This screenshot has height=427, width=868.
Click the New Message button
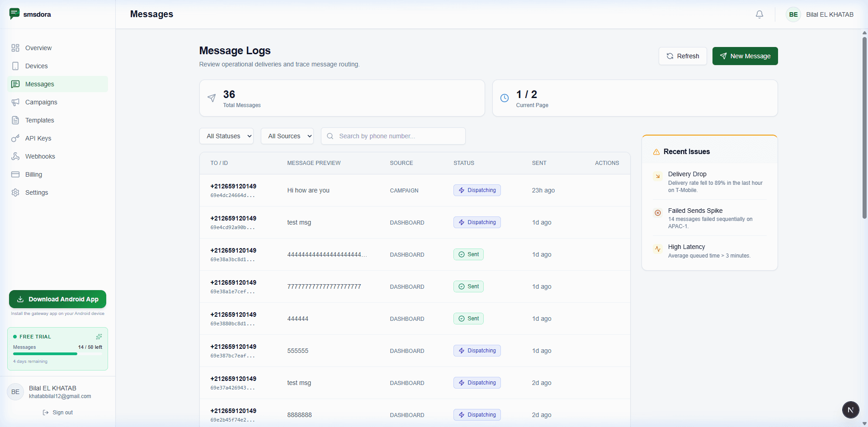[x=745, y=56]
